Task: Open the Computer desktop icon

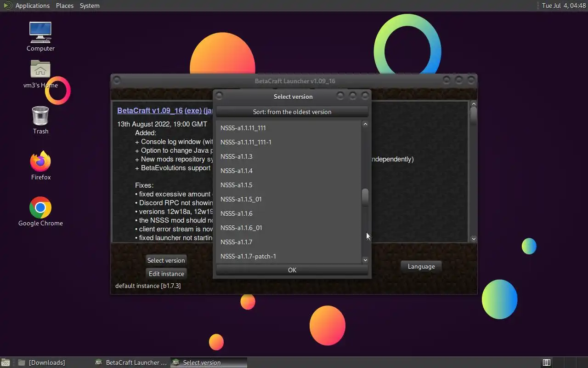Action: click(40, 36)
